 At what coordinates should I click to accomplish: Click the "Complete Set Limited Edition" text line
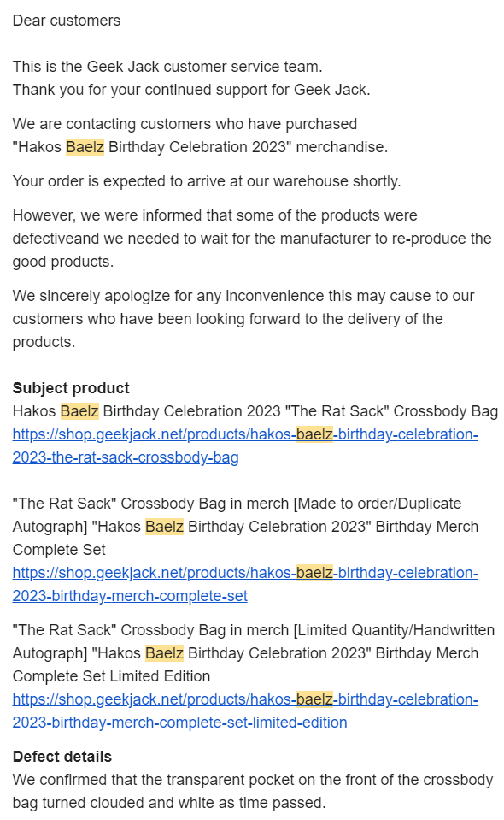coord(111,676)
